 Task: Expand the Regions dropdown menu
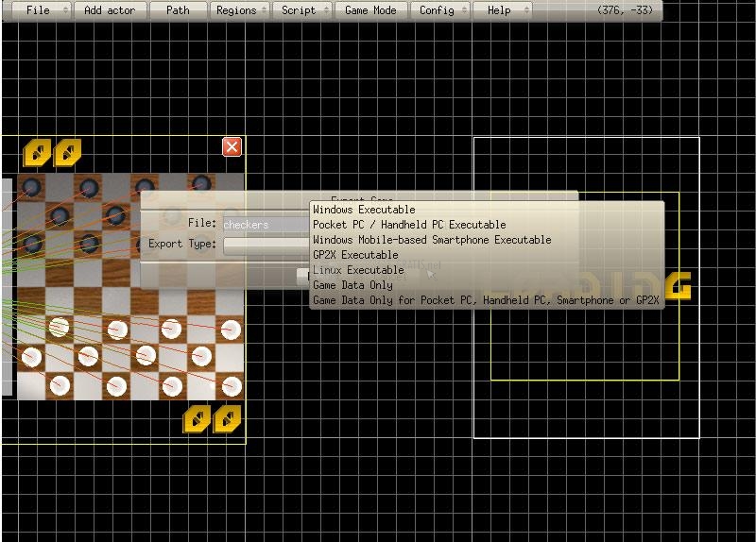240,10
